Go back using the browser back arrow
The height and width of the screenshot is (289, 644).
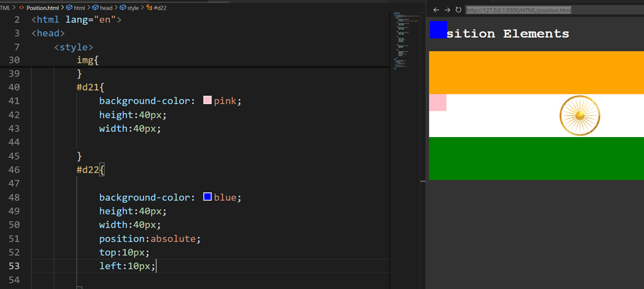[436, 10]
